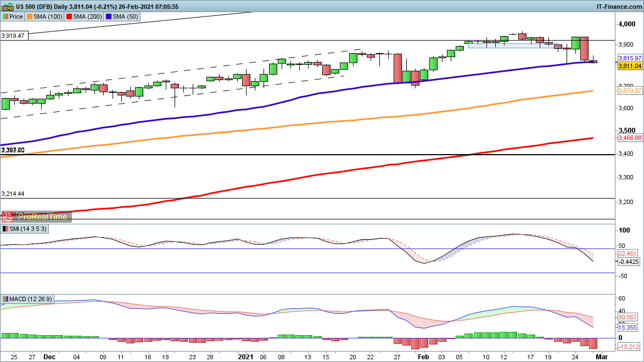This screenshot has height=362, width=644.
Task: Click the IT-Finance.com text in the title bar
Action: [x=619, y=7]
